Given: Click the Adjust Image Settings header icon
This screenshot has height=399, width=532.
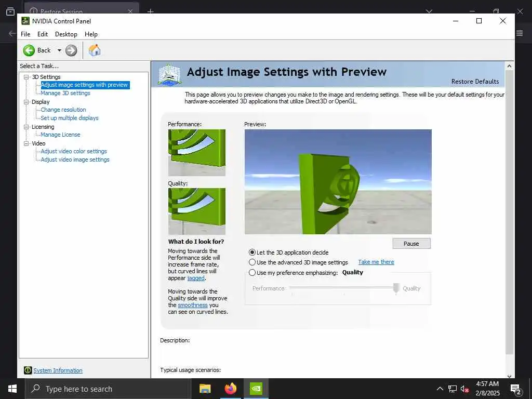Looking at the screenshot, I should pos(170,74).
